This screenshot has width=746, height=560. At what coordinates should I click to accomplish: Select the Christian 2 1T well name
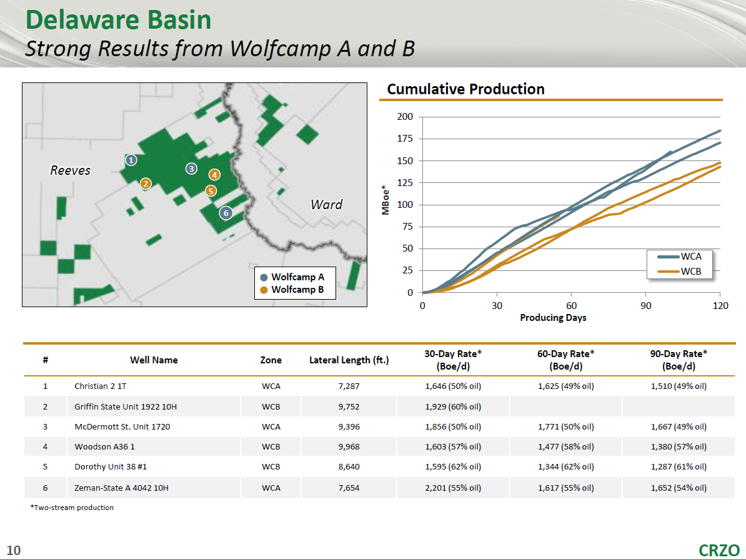100,386
